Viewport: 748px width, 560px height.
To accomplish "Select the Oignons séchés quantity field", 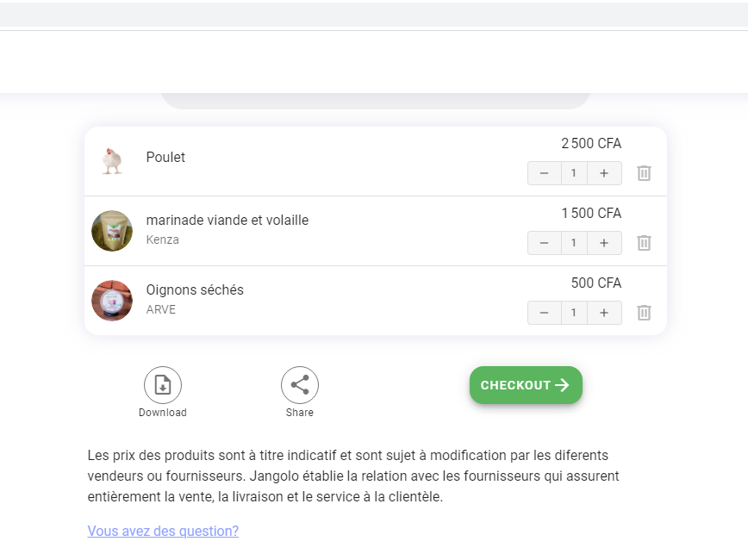I will click(x=574, y=313).
